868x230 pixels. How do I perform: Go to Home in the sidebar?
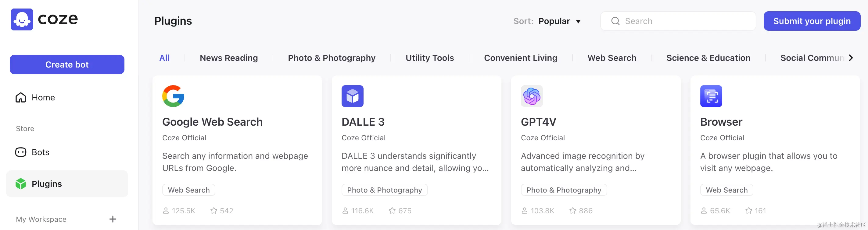pos(43,98)
